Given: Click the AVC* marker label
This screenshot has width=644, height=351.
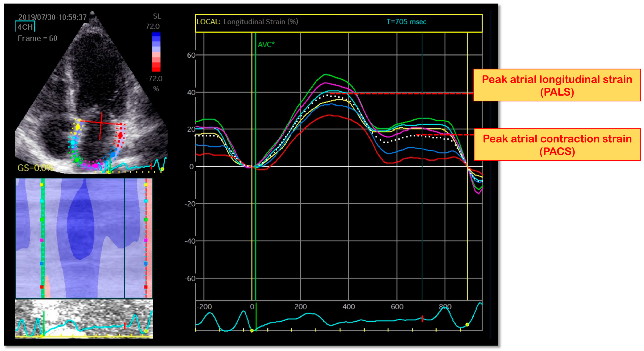Looking at the screenshot, I should pos(266,45).
